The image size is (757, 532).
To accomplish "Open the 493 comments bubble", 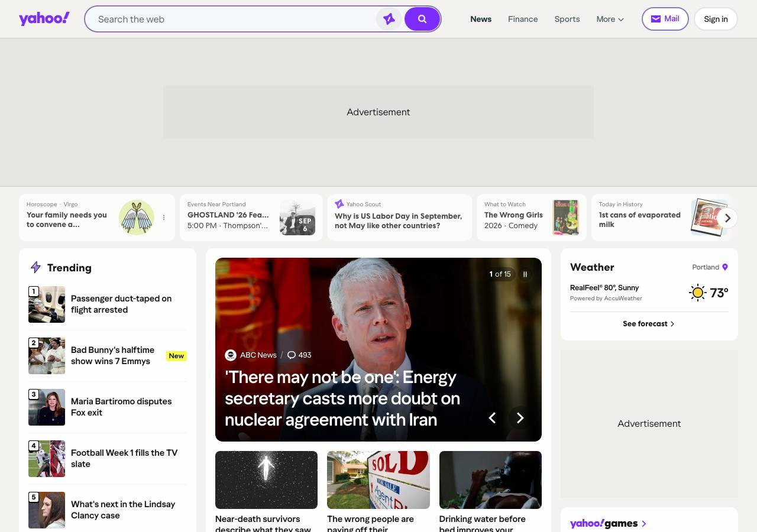I will tap(299, 355).
